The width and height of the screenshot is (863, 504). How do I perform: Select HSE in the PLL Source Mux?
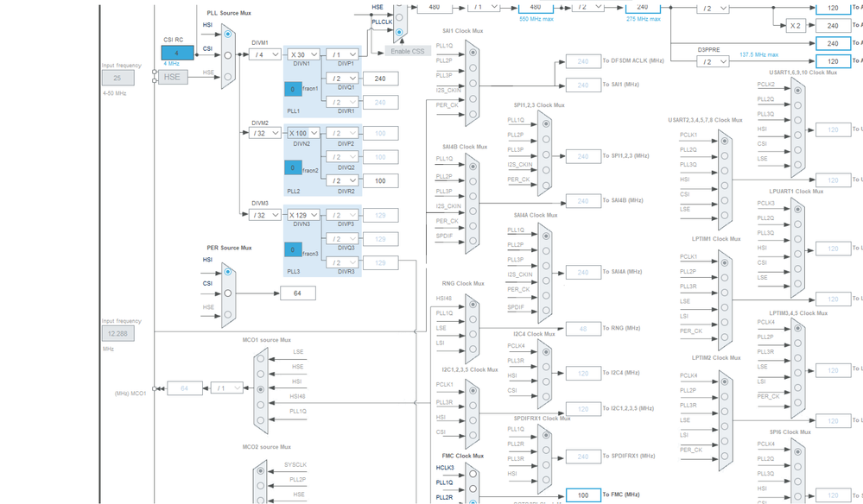(228, 77)
